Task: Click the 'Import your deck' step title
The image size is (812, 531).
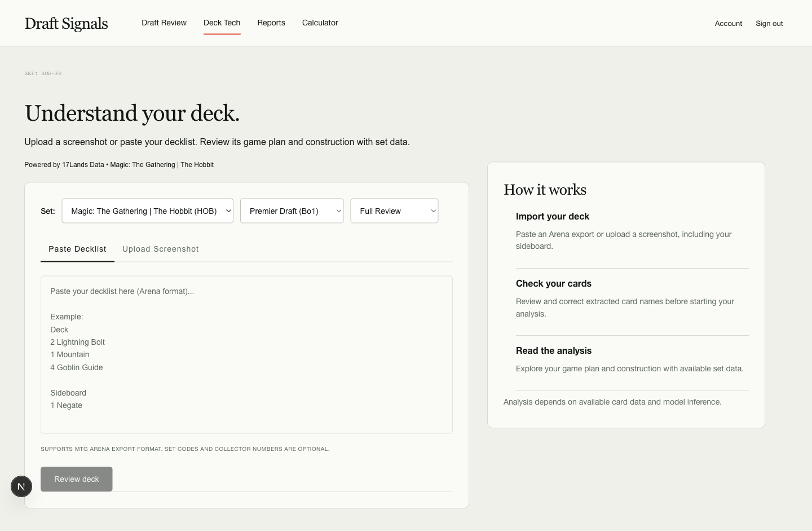Action: tap(553, 216)
